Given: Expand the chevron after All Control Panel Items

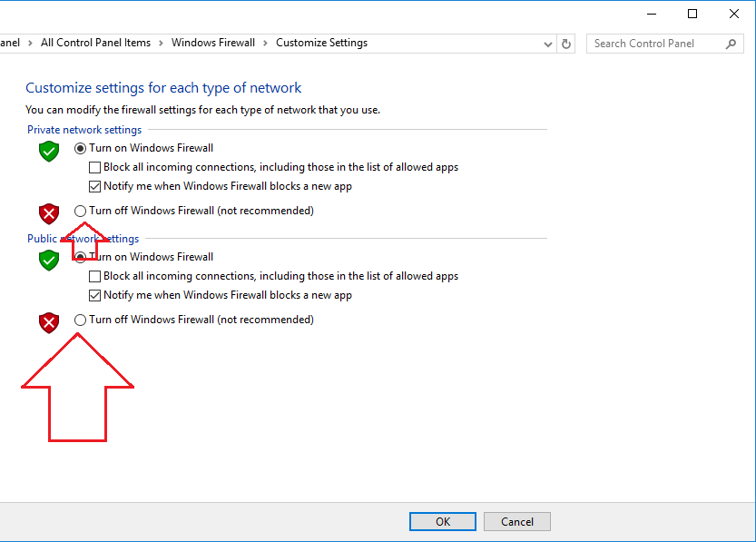Looking at the screenshot, I should pos(161,43).
